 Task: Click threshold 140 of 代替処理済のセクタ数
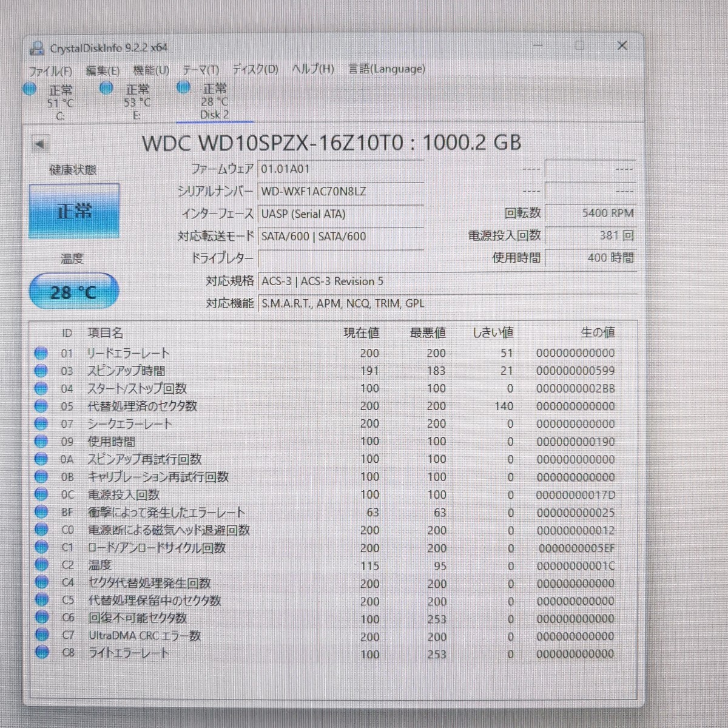[504, 406]
